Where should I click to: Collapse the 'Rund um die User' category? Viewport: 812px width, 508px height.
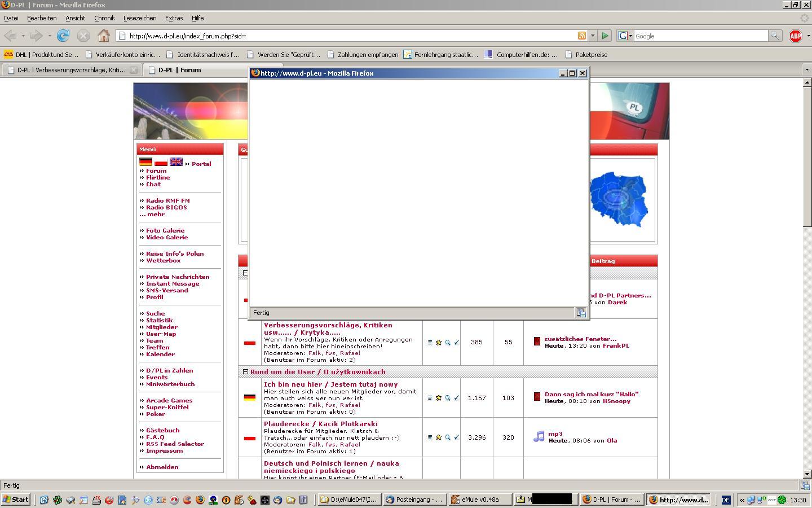245,372
